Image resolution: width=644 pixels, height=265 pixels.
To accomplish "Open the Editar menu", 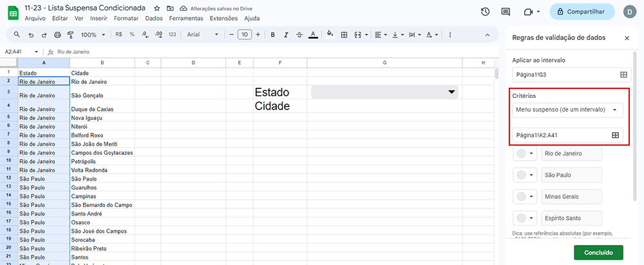I will click(60, 19).
